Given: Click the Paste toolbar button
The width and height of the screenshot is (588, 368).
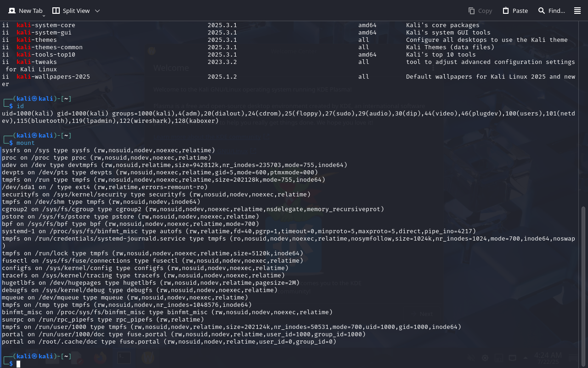Looking at the screenshot, I should tap(515, 11).
